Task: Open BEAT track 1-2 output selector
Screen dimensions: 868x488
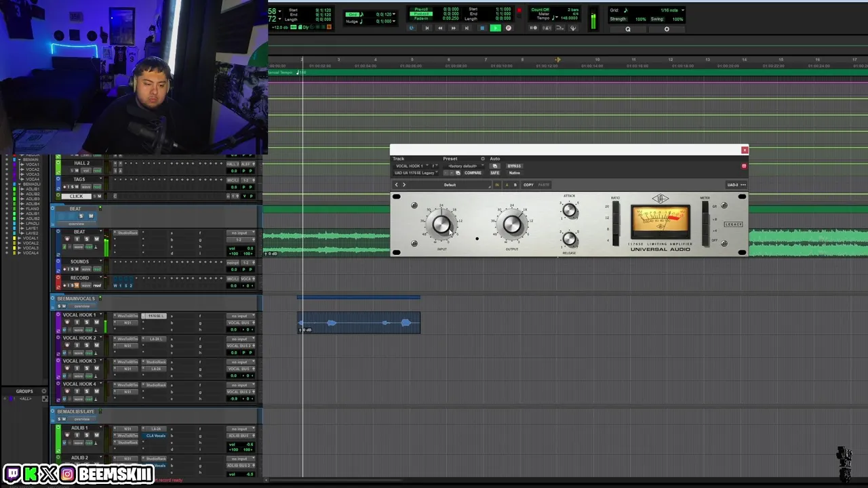Action: click(x=241, y=240)
